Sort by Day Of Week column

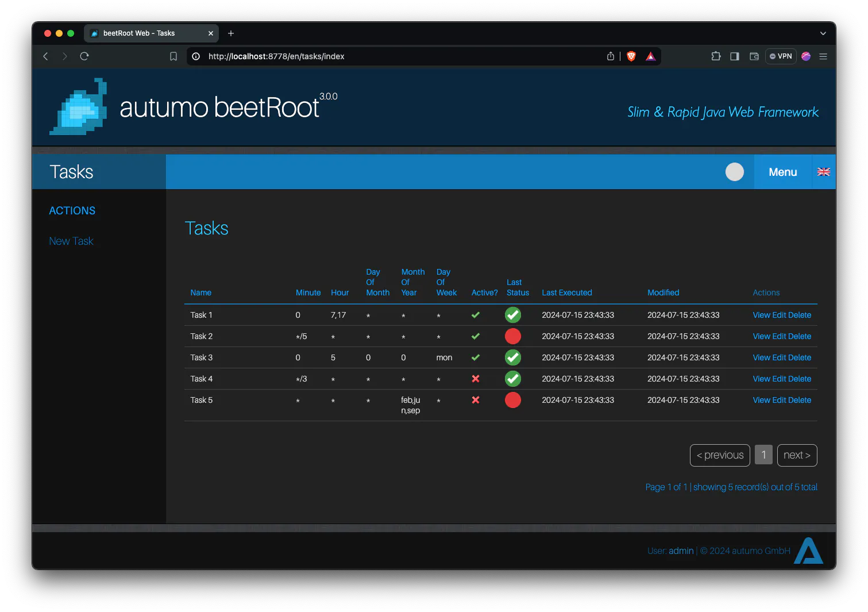(447, 282)
